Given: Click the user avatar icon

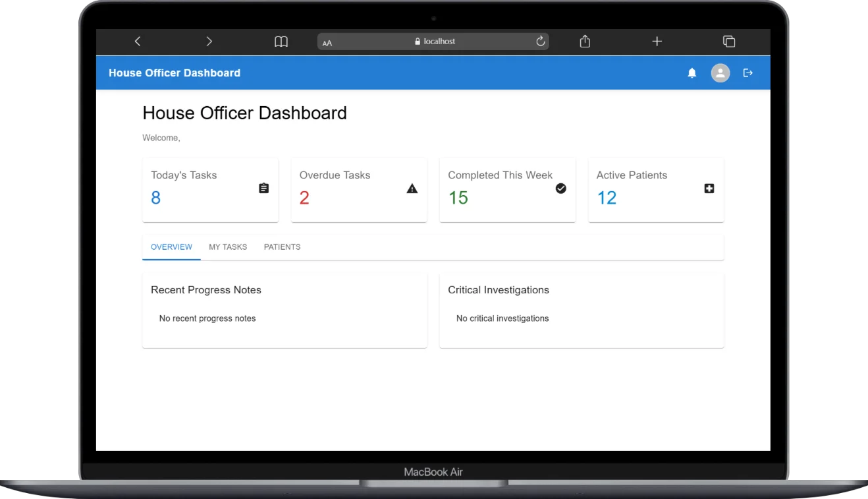Looking at the screenshot, I should 720,73.
